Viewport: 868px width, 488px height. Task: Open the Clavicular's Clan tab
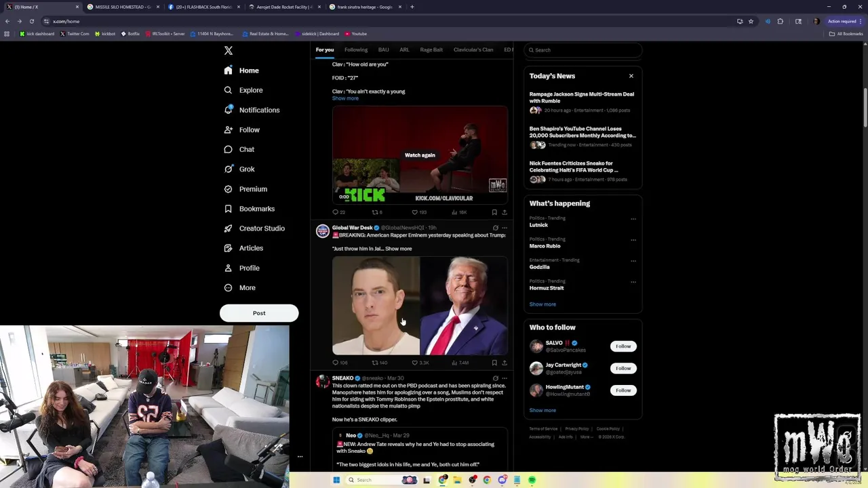tap(473, 49)
